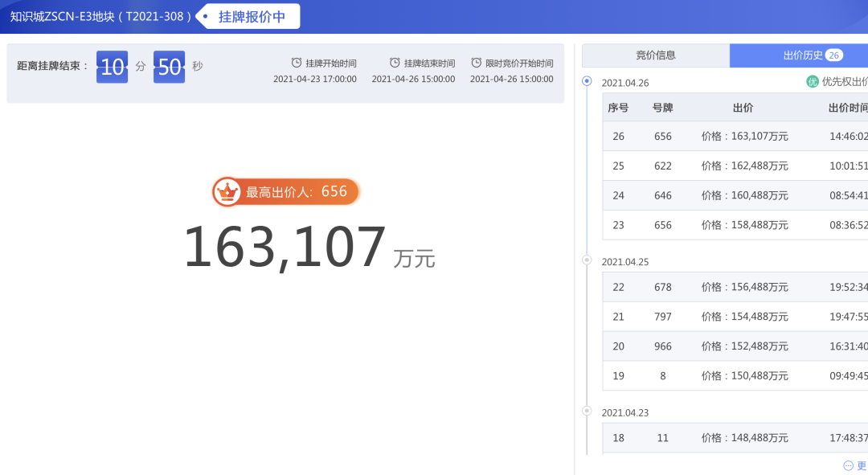Click the clock icon beside 挂牌结束时间
The width and height of the screenshot is (868, 475).
coord(395,63)
